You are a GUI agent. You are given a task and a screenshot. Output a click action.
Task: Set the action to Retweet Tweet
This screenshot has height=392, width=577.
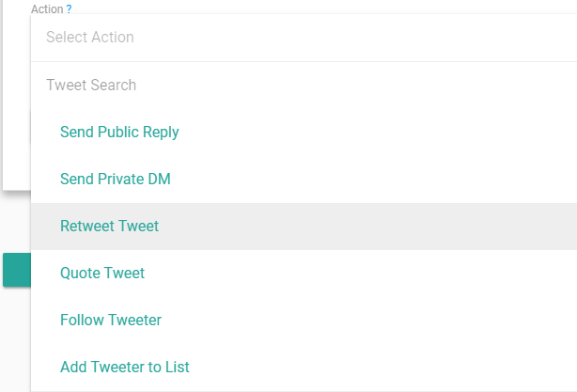pos(109,227)
